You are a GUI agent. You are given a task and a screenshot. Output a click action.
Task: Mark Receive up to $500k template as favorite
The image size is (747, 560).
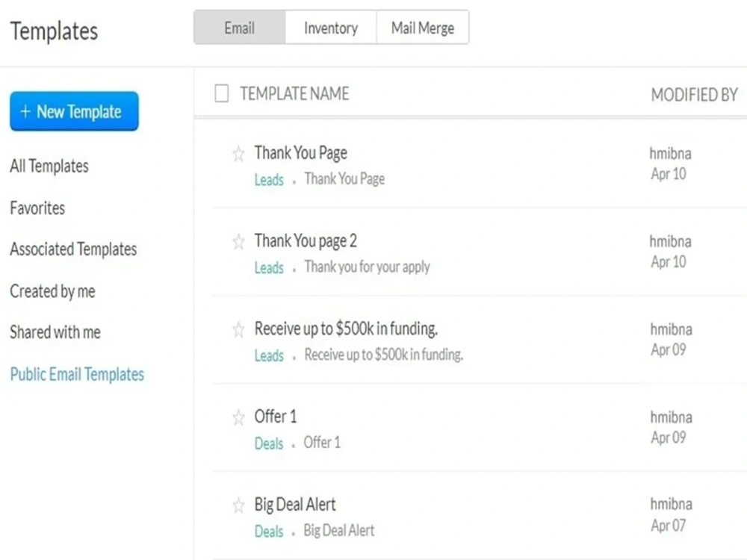click(x=238, y=329)
